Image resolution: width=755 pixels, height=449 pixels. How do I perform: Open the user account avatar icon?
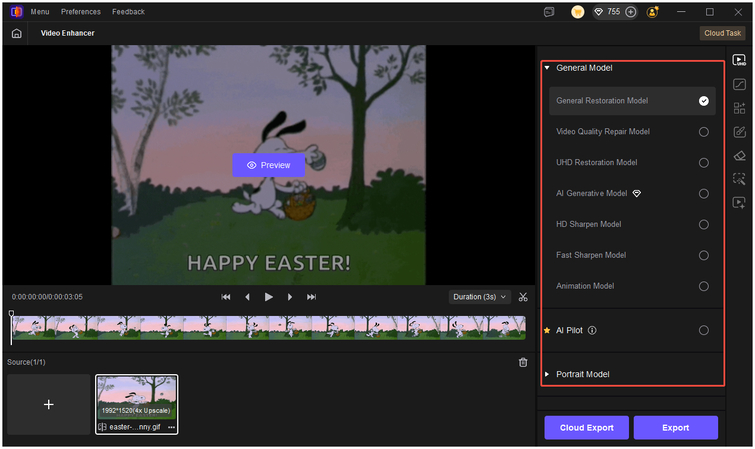(652, 12)
